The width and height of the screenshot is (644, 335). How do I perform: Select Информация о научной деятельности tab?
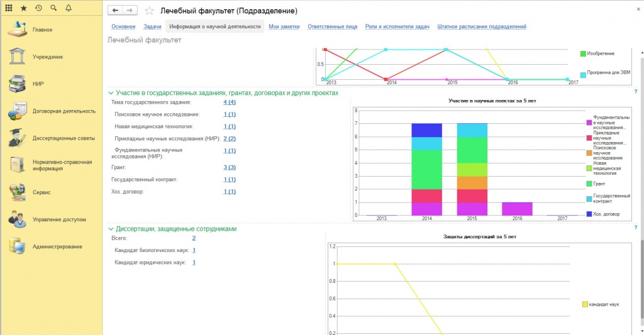[215, 26]
